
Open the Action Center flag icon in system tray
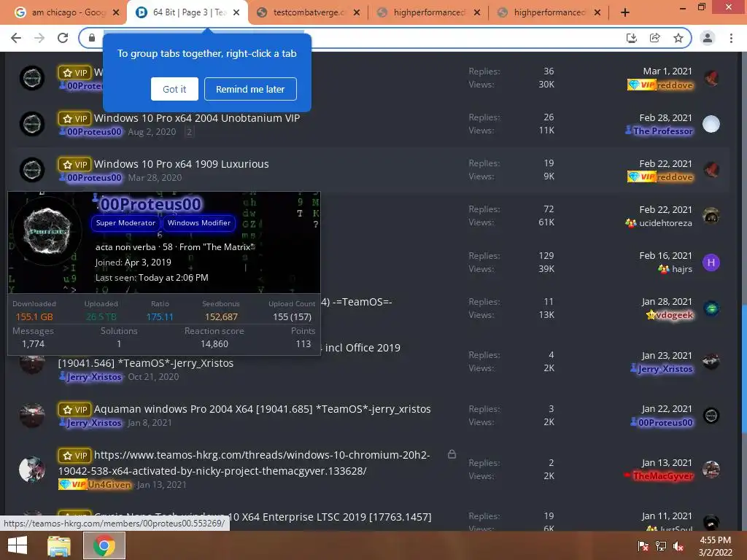click(643, 546)
